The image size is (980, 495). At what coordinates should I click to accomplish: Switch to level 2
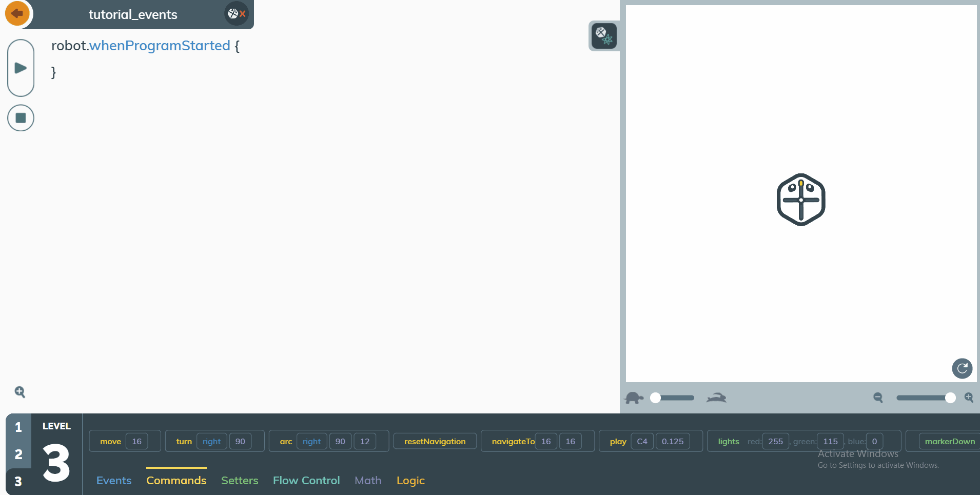point(18,454)
